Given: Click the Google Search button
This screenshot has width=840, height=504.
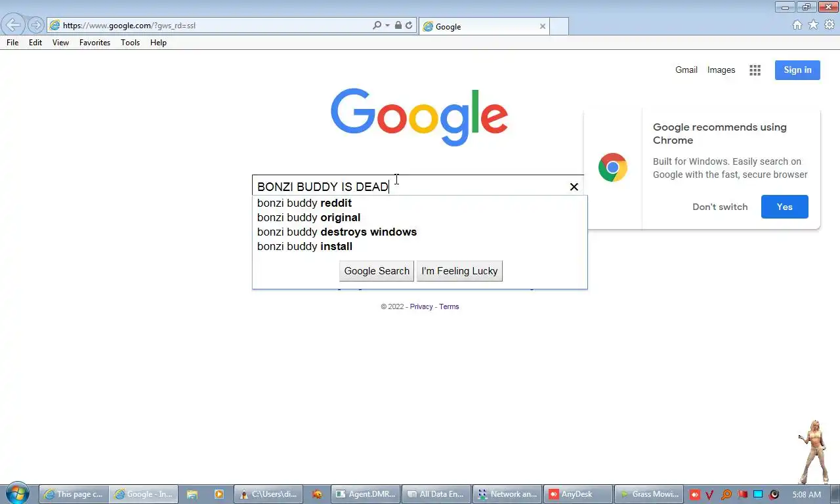Looking at the screenshot, I should [377, 271].
